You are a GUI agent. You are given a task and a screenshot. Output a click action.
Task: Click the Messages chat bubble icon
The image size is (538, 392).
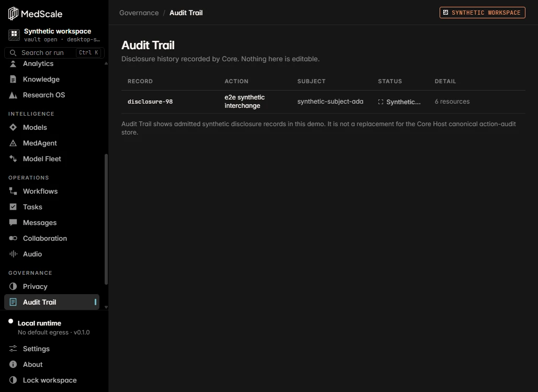point(13,222)
